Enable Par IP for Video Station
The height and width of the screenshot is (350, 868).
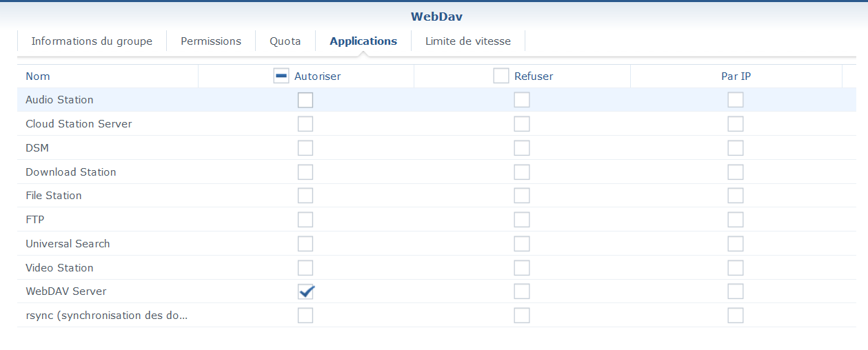click(736, 268)
